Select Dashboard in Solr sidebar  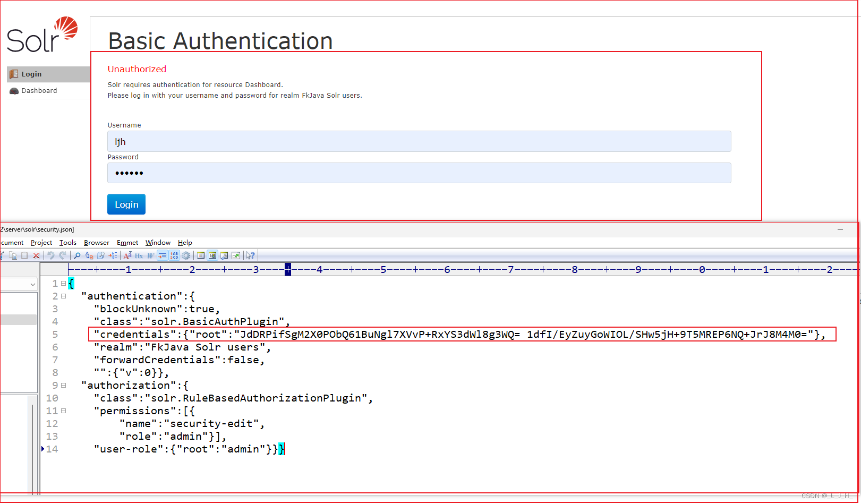(48, 91)
